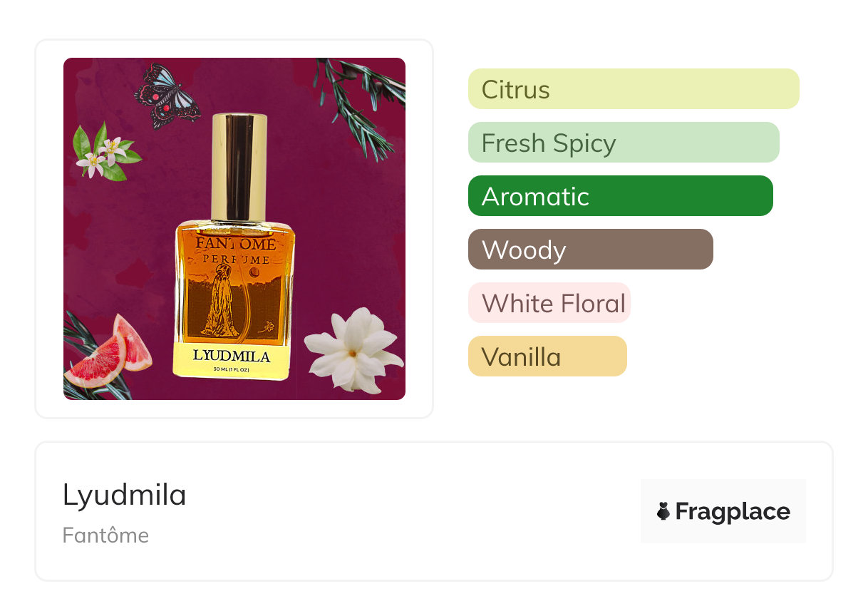The width and height of the screenshot is (868, 616).
Task: Click the hooded figure on the bottle label
Action: (x=221, y=300)
